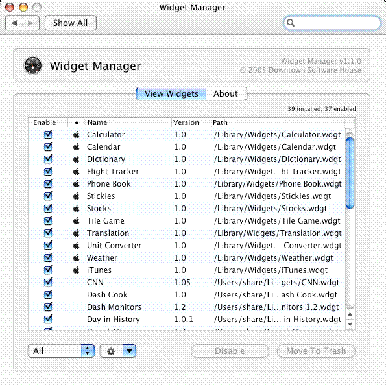
Task: Disable the CNN widget checkbox
Action: click(x=48, y=282)
